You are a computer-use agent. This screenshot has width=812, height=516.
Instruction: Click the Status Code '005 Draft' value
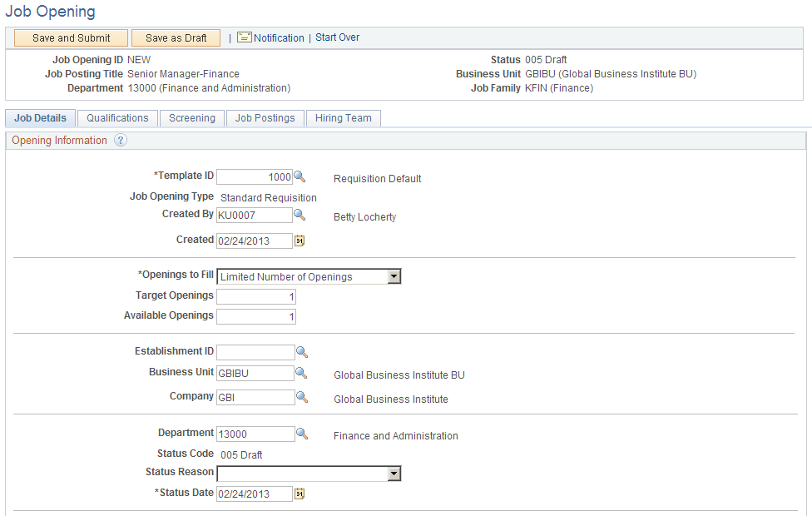(x=241, y=455)
